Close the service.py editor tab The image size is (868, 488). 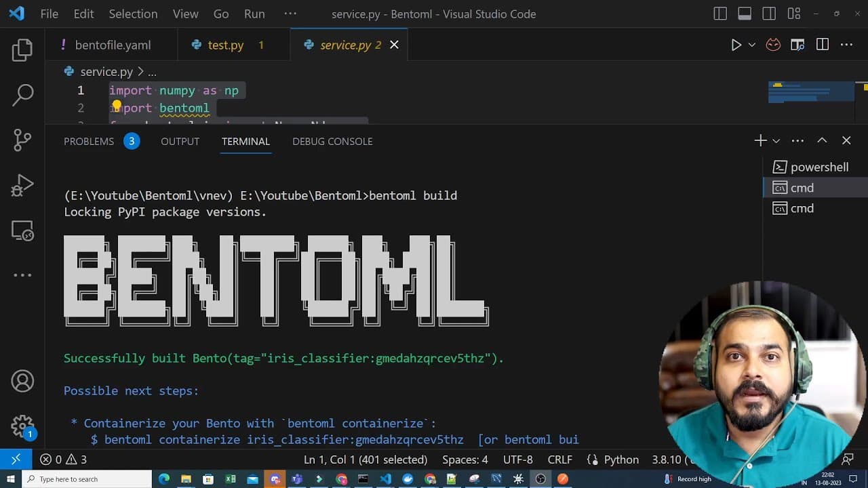point(394,45)
